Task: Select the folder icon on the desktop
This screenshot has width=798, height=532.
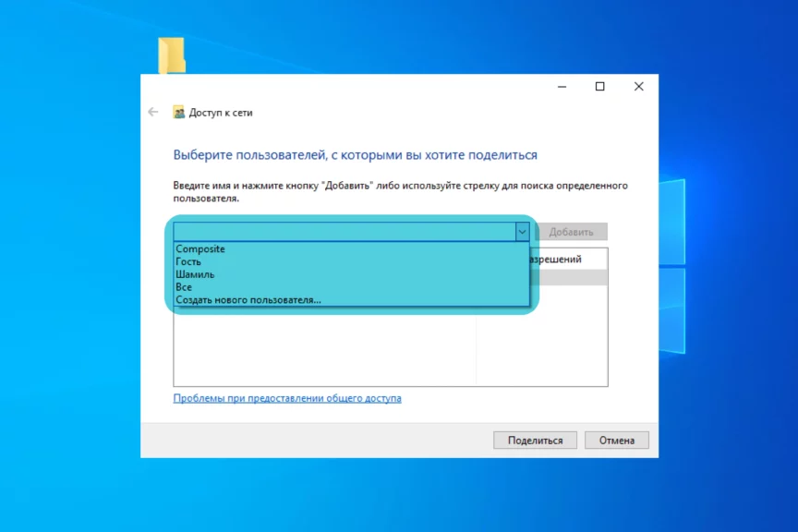Action: click(171, 54)
